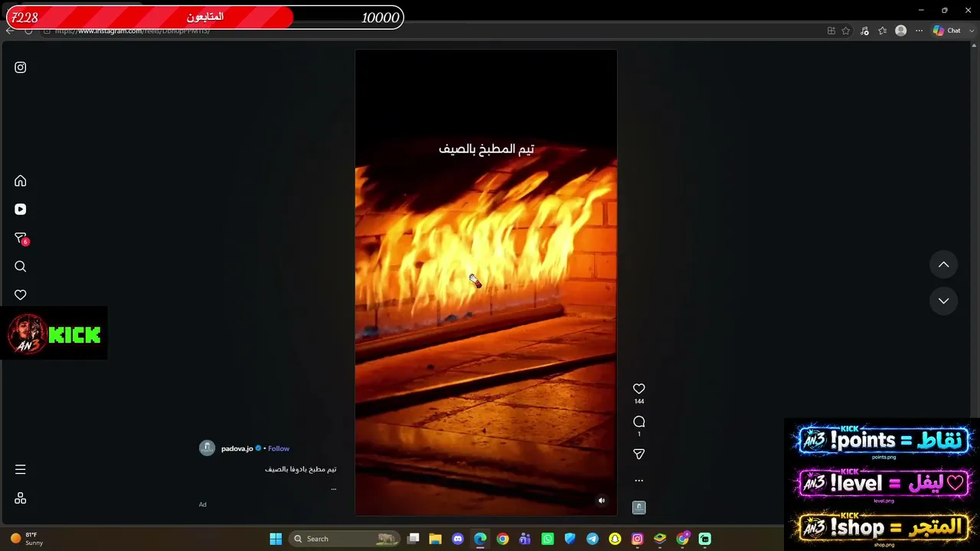The width and height of the screenshot is (980, 551).
Task: Go to the next reel with down chevron
Action: coord(944,301)
